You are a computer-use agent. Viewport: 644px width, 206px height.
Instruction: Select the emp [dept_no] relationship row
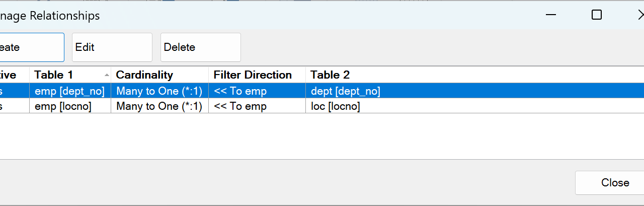click(69, 91)
